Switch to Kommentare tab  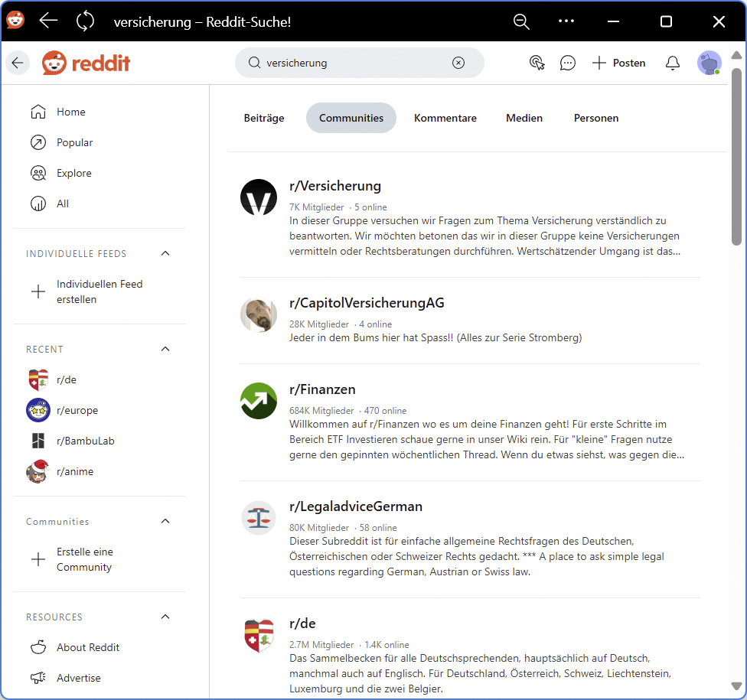445,118
